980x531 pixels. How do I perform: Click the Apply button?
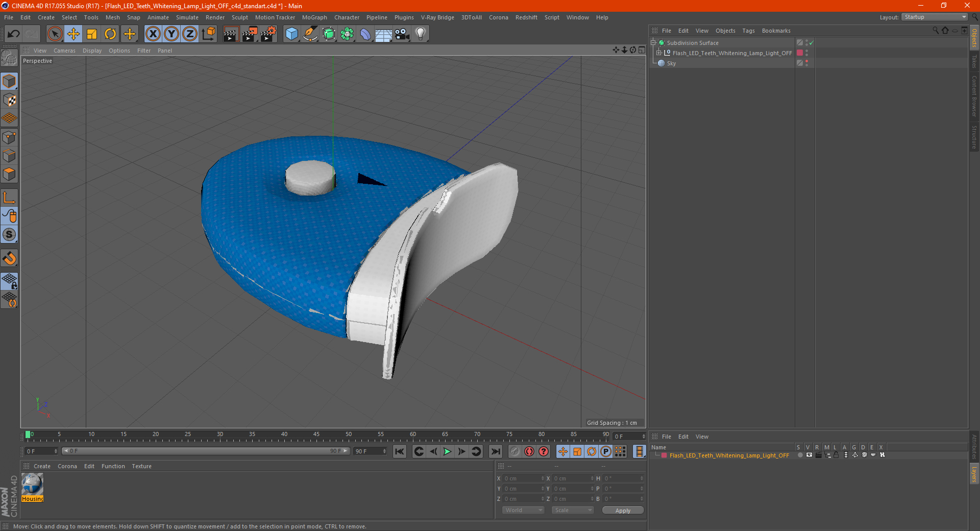[x=623, y=511]
